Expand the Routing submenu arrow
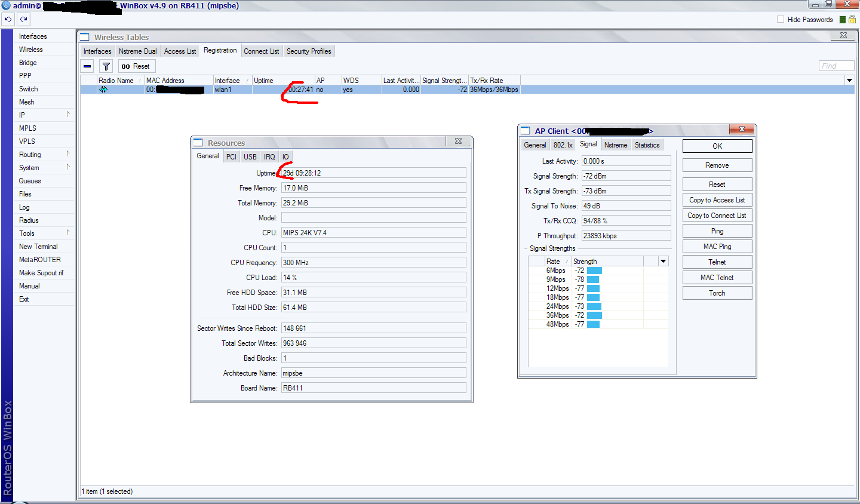 68,154
